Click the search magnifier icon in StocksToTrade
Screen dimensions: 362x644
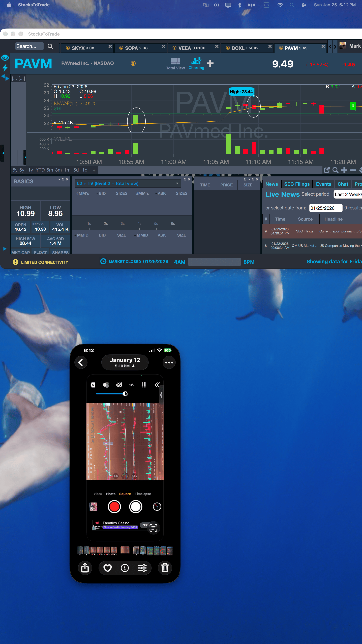tap(50, 46)
